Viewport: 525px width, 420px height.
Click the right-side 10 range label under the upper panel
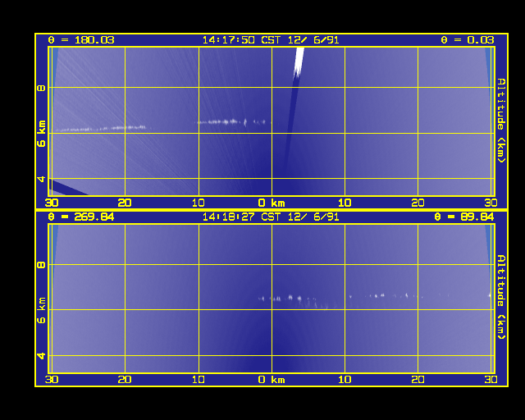(x=345, y=203)
